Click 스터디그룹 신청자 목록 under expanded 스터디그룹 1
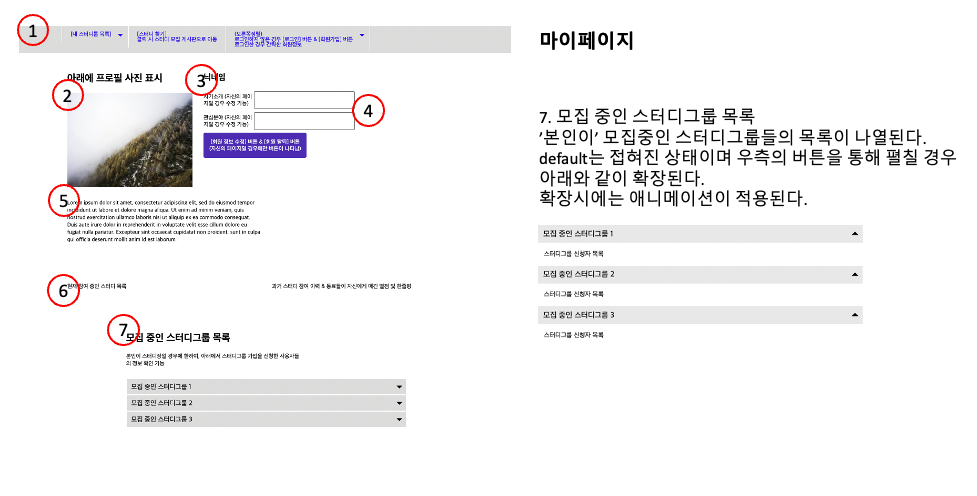Image resolution: width=977 pixels, height=496 pixels. 573,254
